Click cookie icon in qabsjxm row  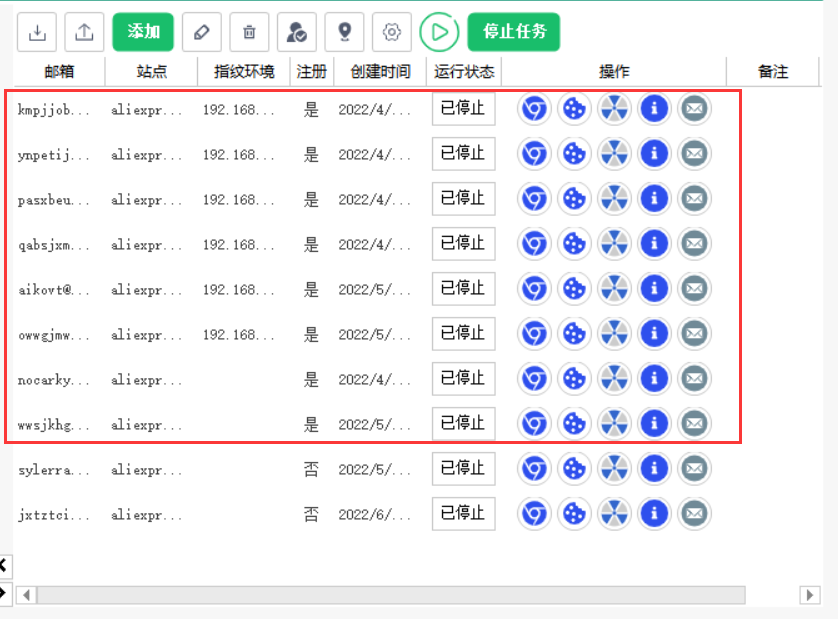click(575, 244)
